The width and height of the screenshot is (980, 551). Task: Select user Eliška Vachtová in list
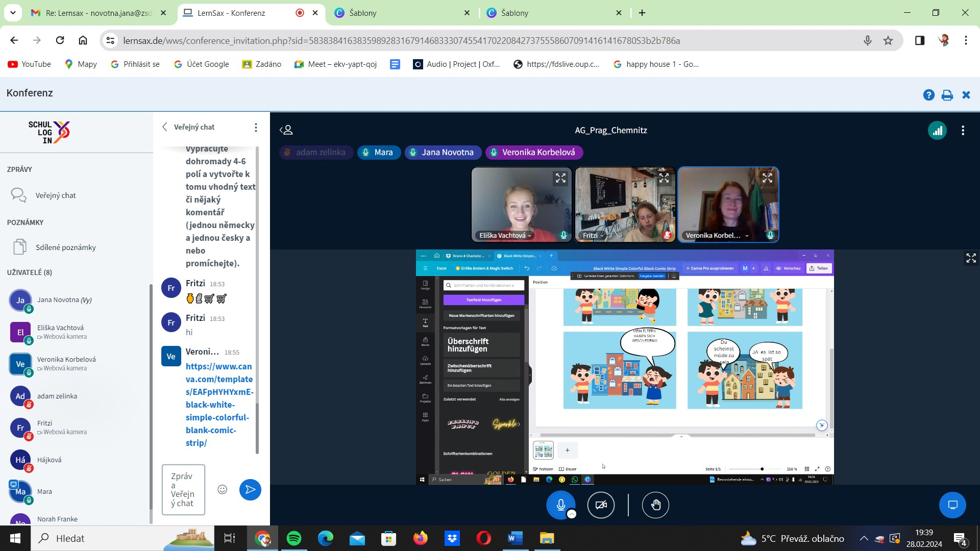pyautogui.click(x=77, y=332)
